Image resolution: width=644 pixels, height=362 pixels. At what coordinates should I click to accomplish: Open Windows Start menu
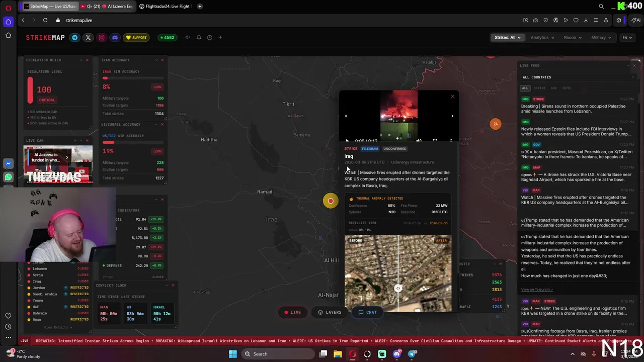tap(233, 354)
